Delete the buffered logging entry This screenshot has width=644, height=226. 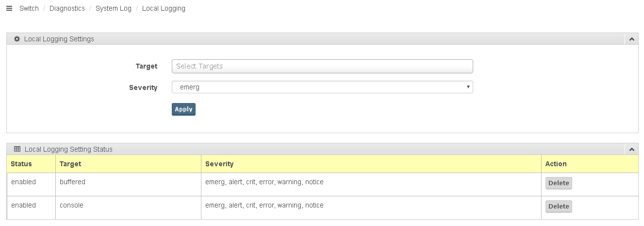point(558,183)
